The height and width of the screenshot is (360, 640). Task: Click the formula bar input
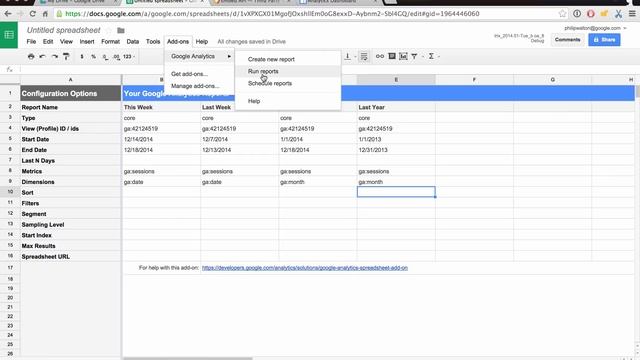(x=327, y=69)
